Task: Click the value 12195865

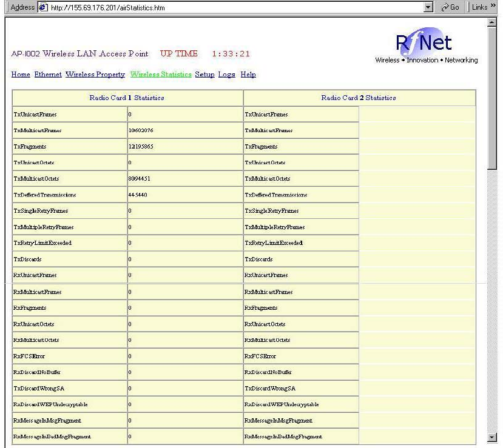Action: pyautogui.click(x=141, y=147)
